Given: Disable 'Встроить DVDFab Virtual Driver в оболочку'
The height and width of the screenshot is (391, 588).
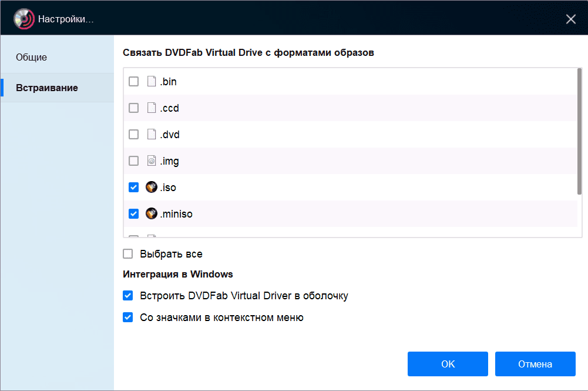Looking at the screenshot, I should click(128, 296).
